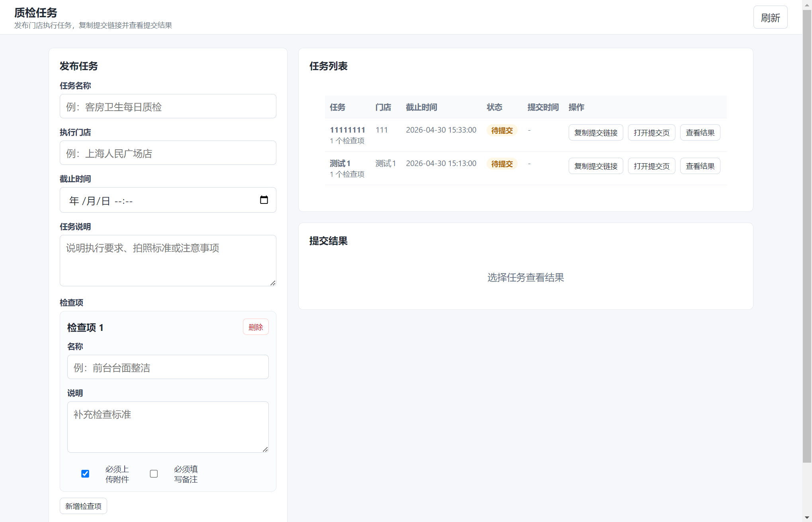Click the 门店 column header

coord(383,107)
